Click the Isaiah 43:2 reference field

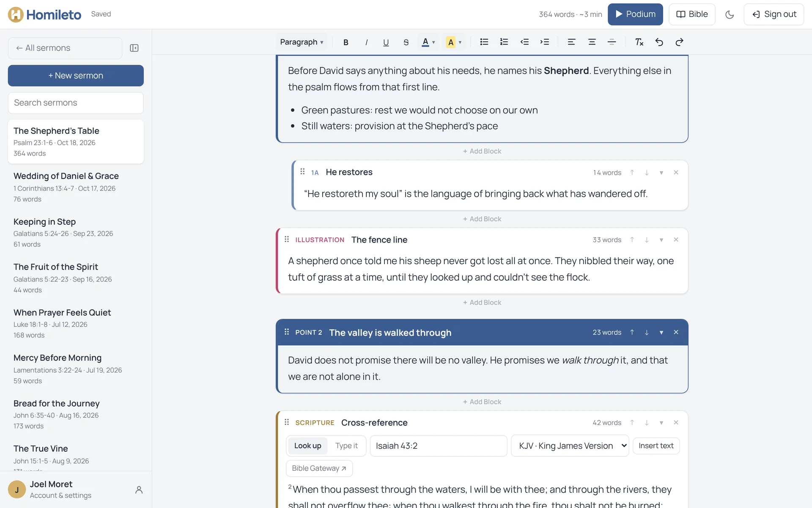[x=439, y=446]
